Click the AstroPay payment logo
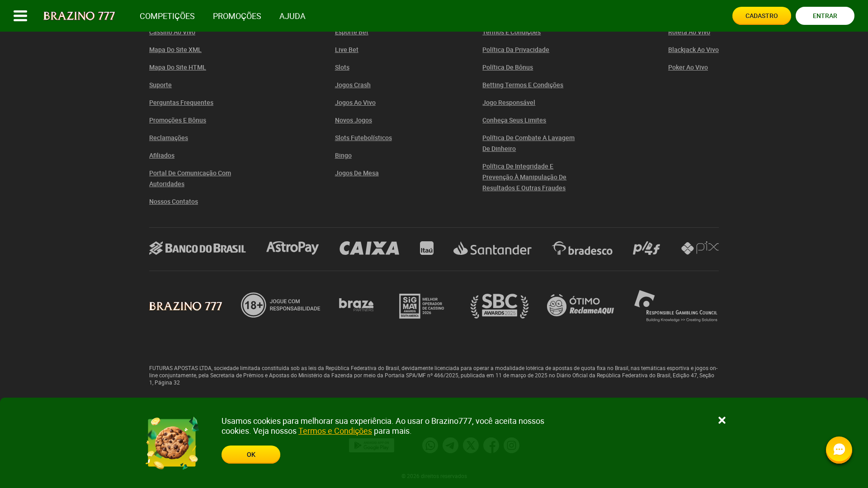This screenshot has width=868, height=488. pos(292,248)
